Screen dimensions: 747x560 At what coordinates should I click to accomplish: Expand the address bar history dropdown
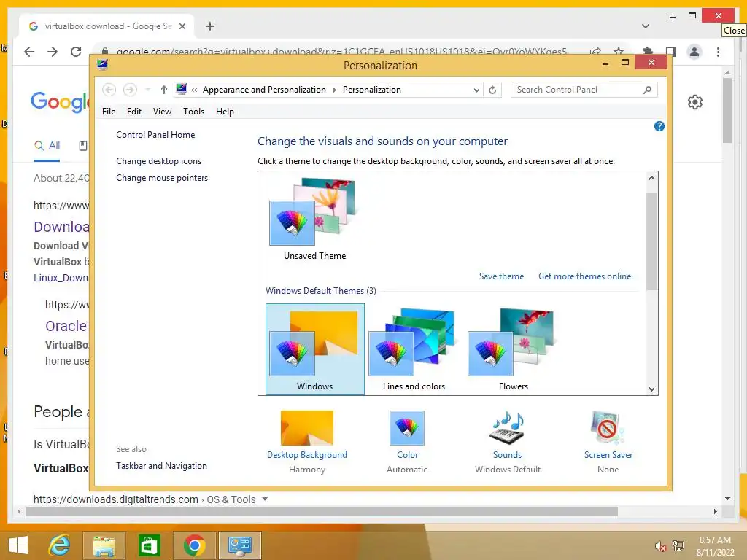(x=476, y=90)
